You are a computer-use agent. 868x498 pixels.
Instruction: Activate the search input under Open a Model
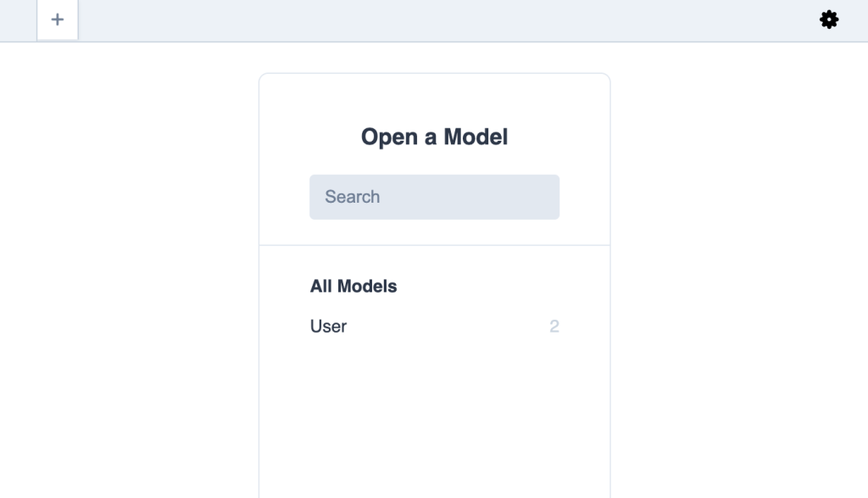click(x=434, y=197)
